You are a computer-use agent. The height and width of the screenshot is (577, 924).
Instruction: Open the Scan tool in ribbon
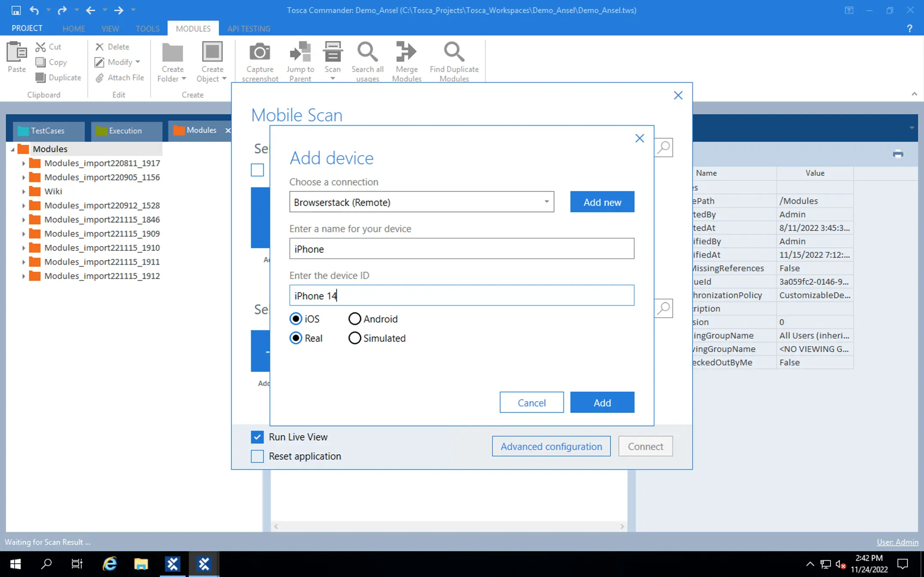332,52
